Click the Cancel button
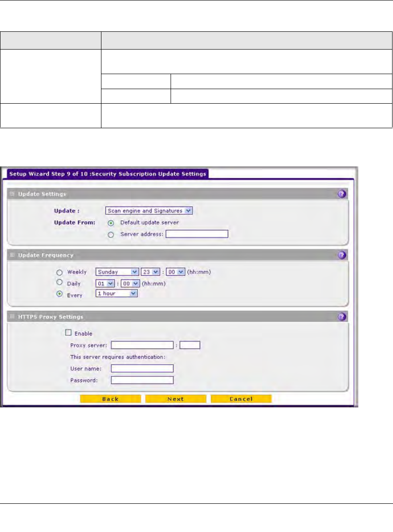Viewport: 393px width, 532px height. point(241,399)
